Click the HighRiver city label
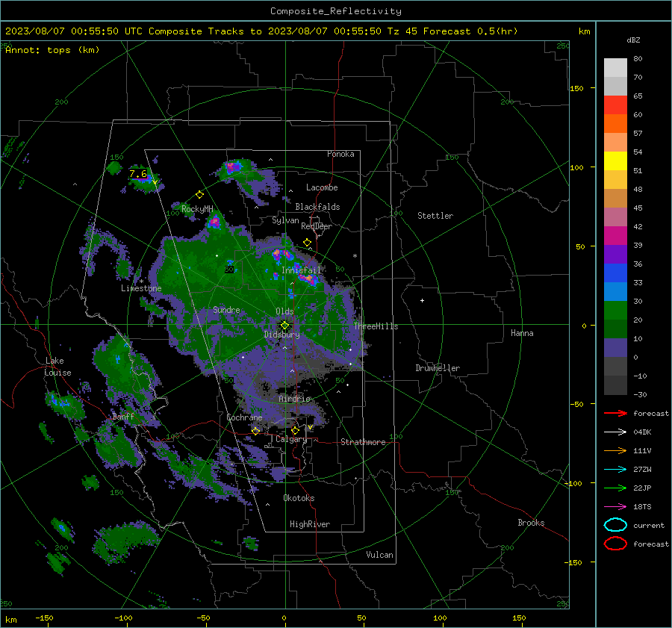This screenshot has width=672, height=628. (310, 524)
